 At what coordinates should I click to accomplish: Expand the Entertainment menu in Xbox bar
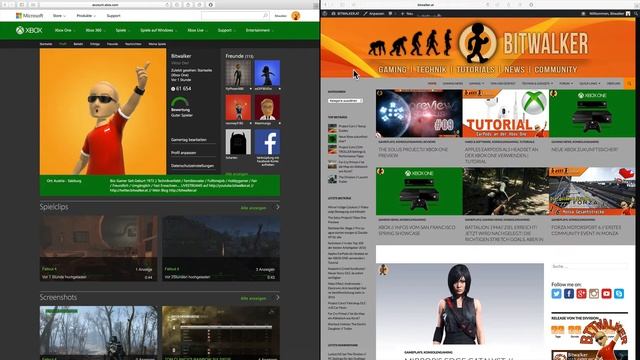(x=260, y=30)
